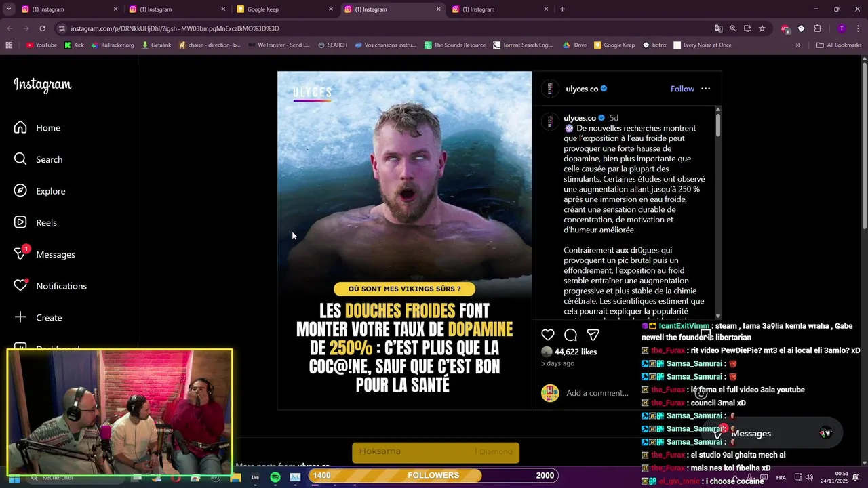
Task: Click the comment bubble icon
Action: (x=570, y=335)
